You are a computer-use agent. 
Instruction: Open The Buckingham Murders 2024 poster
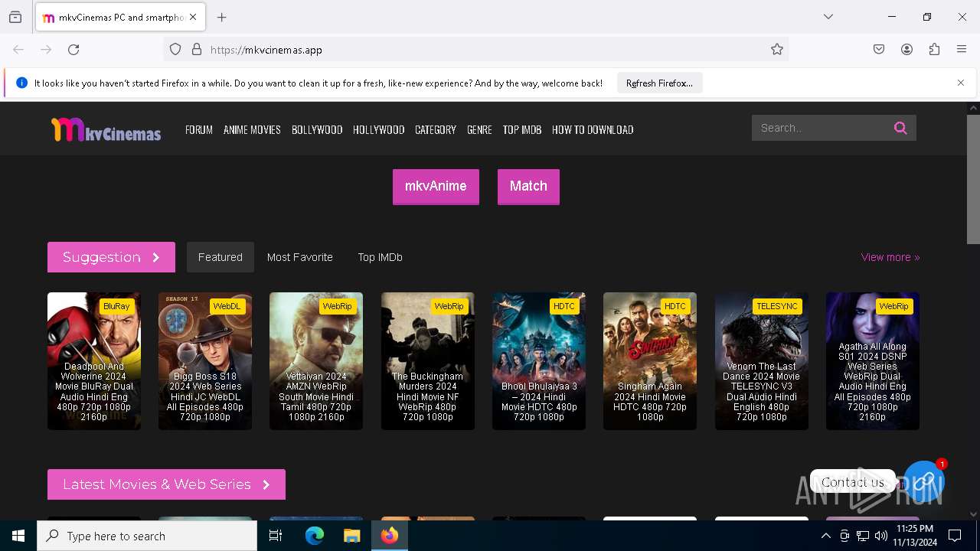pos(428,360)
